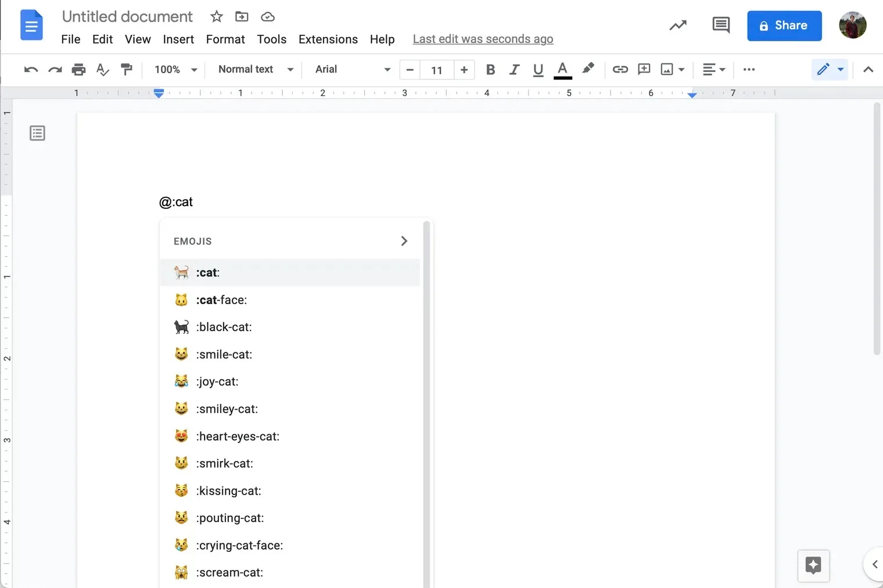Image resolution: width=883 pixels, height=588 pixels.
Task: Expand the Emojis category list
Action: (404, 241)
